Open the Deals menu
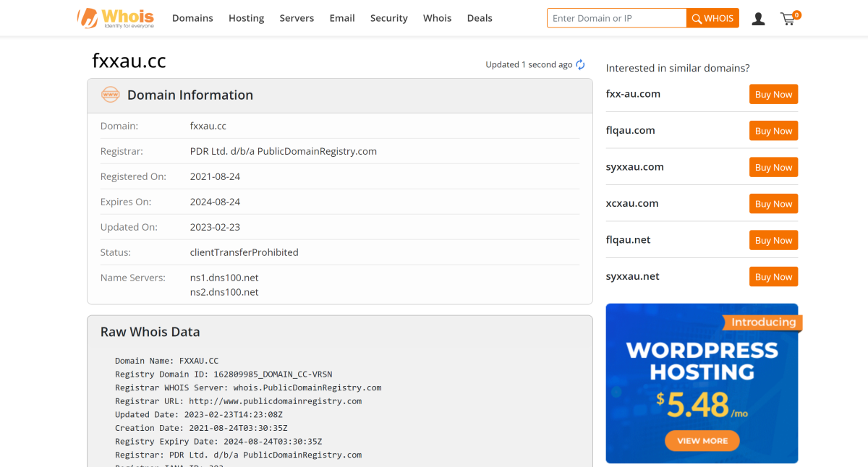The image size is (868, 467). coord(480,18)
